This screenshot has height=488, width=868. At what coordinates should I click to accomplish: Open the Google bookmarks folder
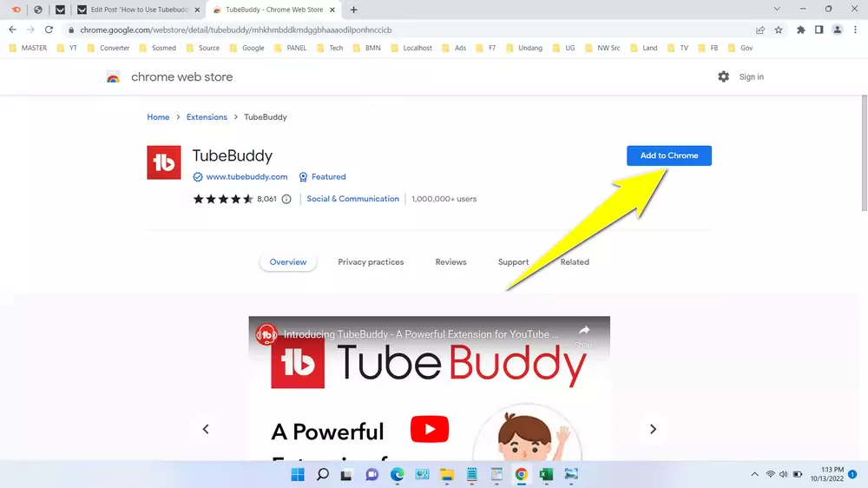tap(247, 48)
